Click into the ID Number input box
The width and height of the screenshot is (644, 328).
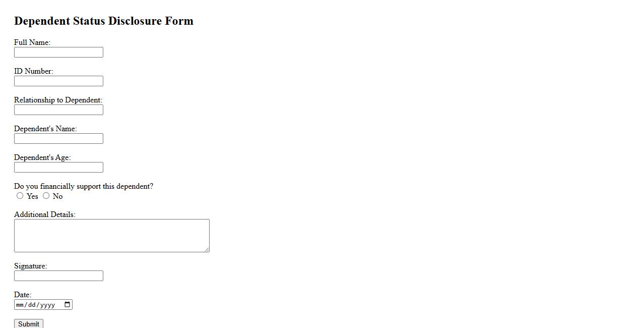(58, 81)
